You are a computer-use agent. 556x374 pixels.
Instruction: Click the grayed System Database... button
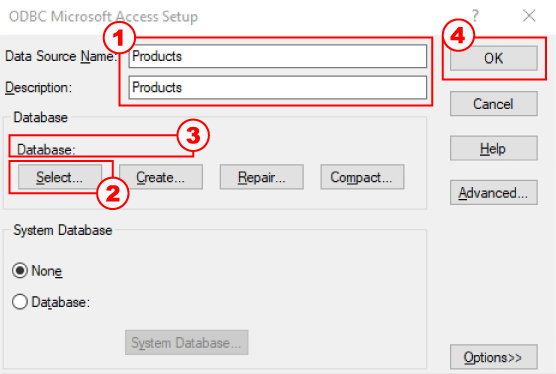tap(187, 343)
